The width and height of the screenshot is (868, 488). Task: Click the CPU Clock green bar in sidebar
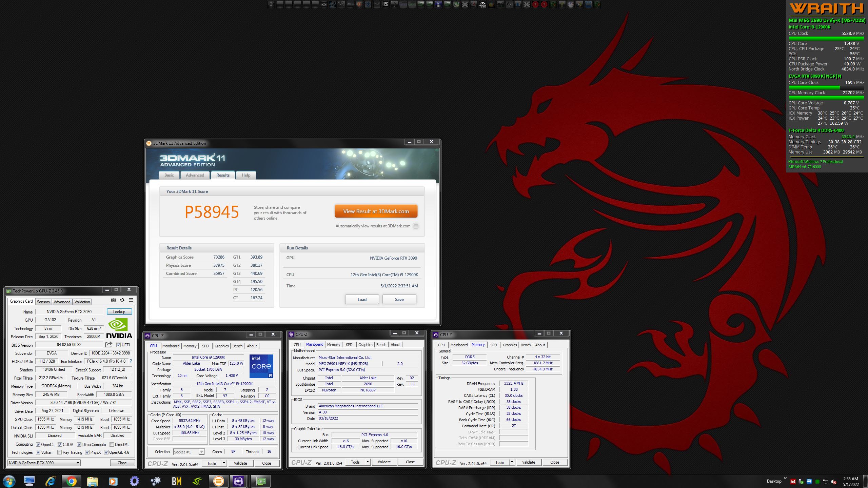pyautogui.click(x=826, y=39)
